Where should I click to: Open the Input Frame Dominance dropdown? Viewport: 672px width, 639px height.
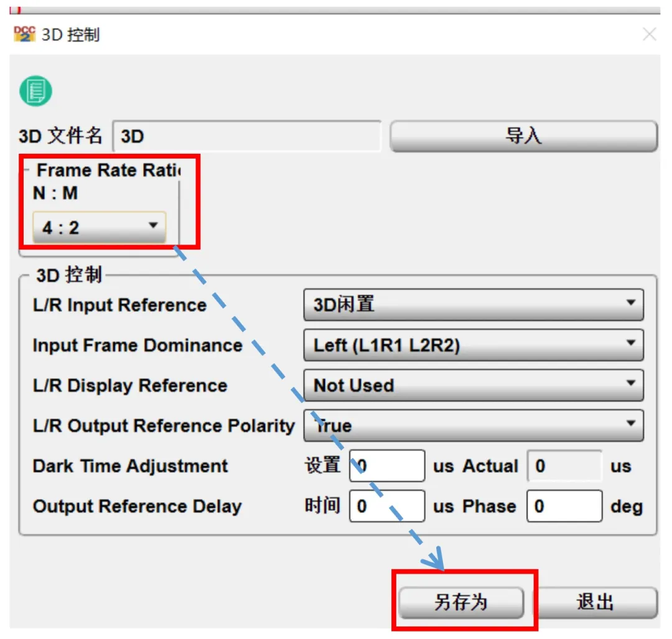473,345
